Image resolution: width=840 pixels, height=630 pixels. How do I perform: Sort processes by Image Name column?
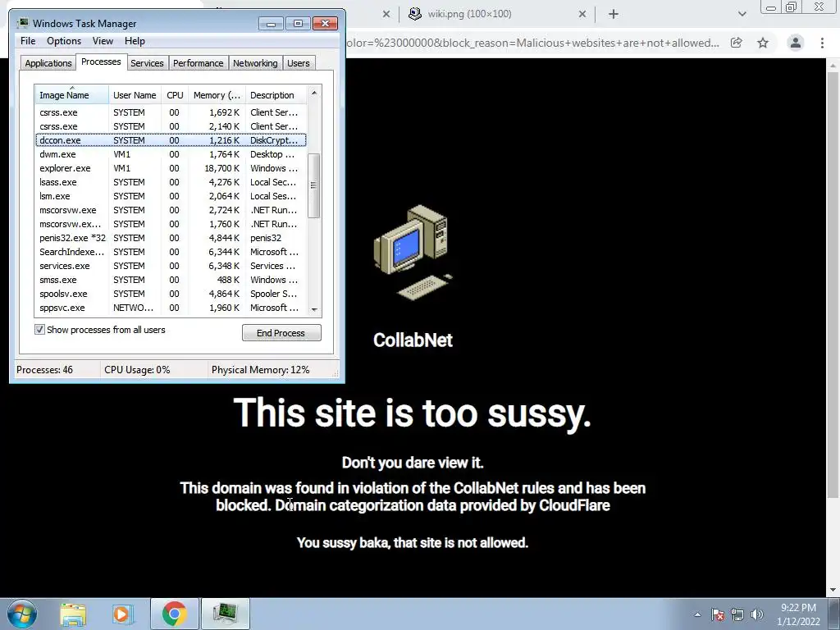click(x=72, y=95)
